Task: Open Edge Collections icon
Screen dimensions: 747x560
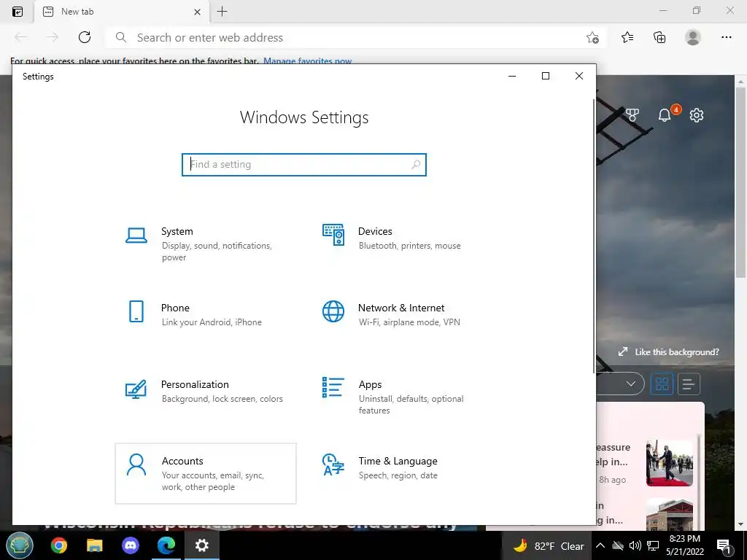Action: [659, 37]
